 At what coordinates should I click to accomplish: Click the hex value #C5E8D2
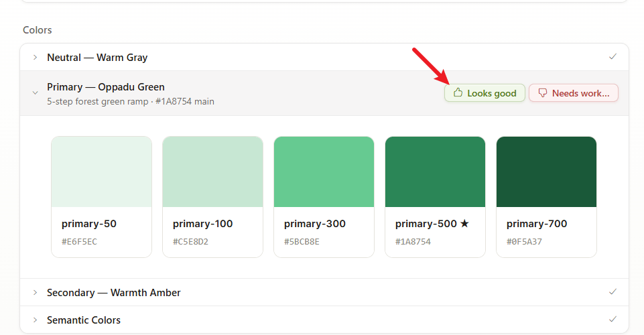[x=190, y=242]
